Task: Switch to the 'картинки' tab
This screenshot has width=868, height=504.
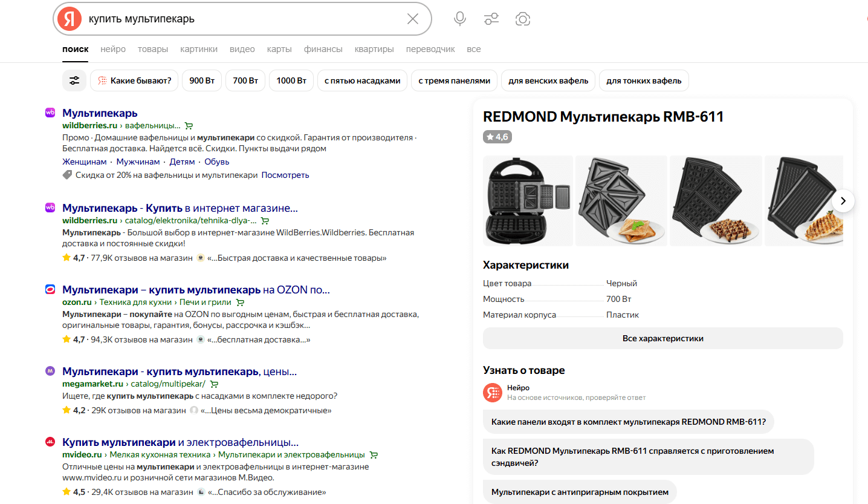Action: point(199,49)
